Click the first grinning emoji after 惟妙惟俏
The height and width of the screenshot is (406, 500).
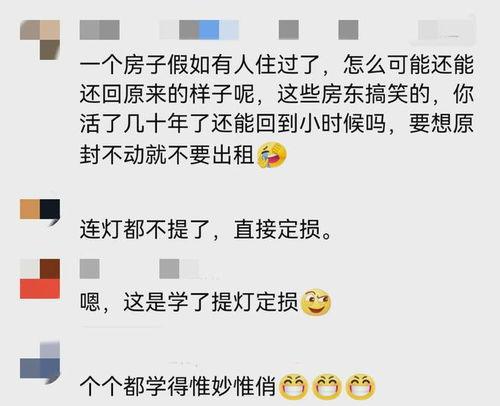pos(293,387)
